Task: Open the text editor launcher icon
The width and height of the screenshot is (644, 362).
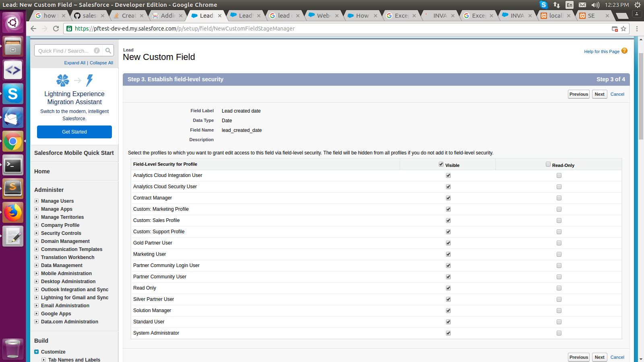Action: pyautogui.click(x=13, y=236)
